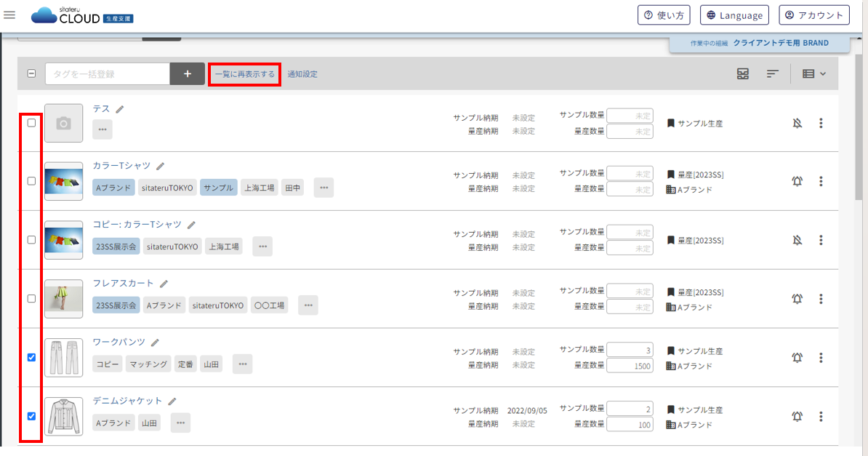Image resolution: width=868 pixels, height=456 pixels.
Task: Open テス row kebab menu
Action: 821,123
